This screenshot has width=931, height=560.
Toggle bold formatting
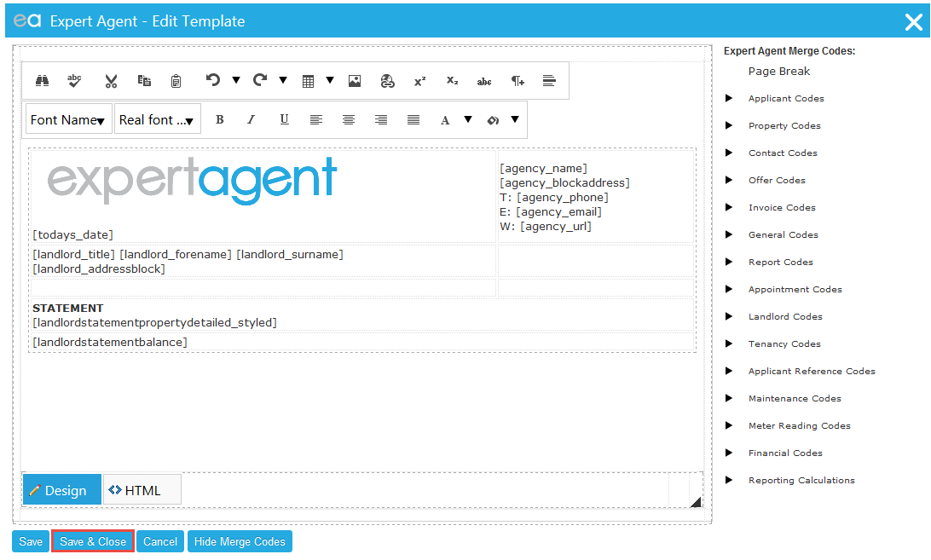tap(220, 119)
